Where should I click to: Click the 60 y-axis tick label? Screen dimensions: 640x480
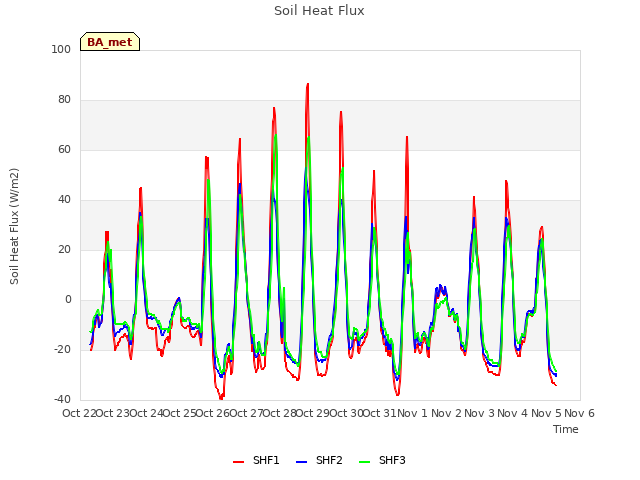(64, 150)
